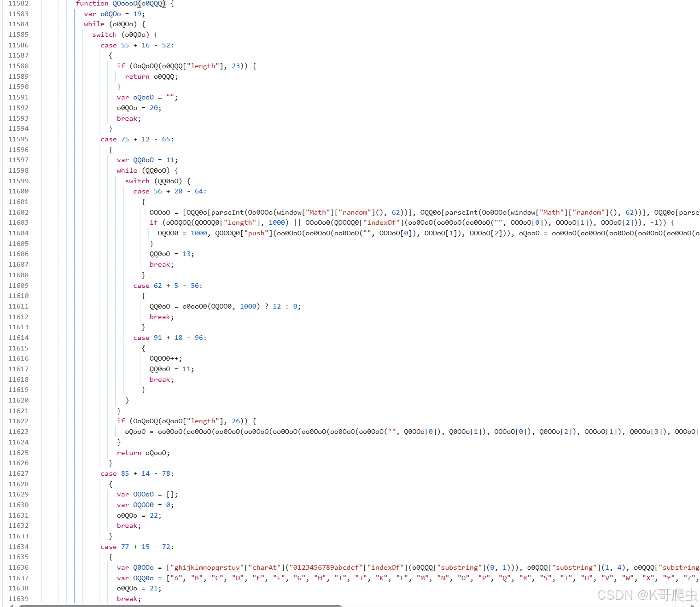
Task: Click 'var o0QOo = 19;' declaration
Action: point(114,14)
